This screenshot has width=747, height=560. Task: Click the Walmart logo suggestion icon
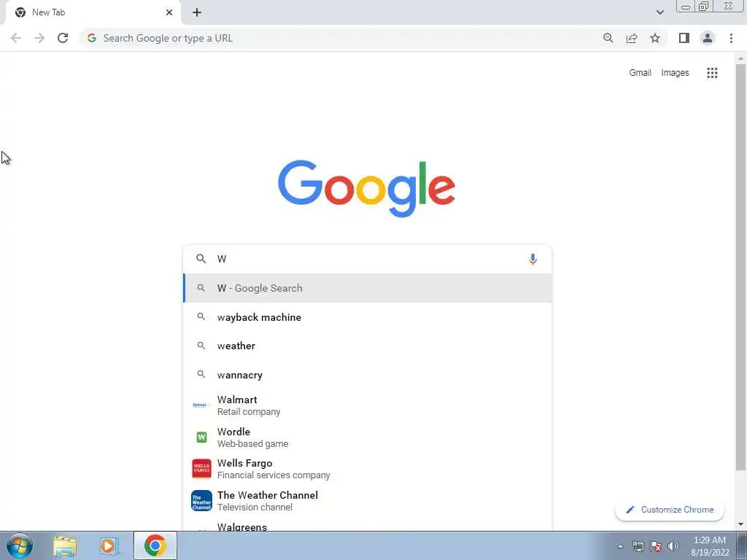tap(201, 405)
